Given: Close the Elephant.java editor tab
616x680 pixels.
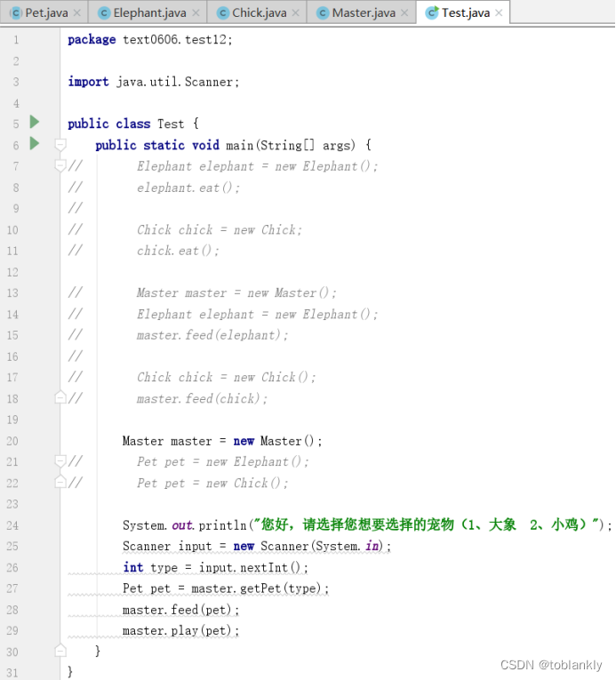Looking at the screenshot, I should (196, 13).
